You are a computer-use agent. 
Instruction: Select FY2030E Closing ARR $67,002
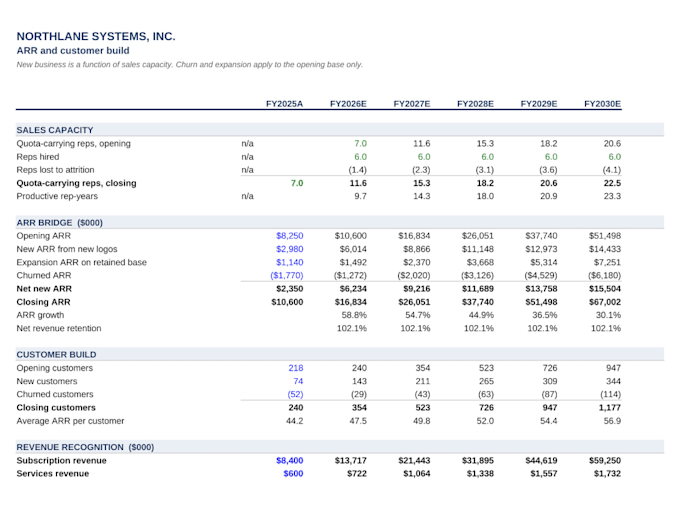pos(605,302)
